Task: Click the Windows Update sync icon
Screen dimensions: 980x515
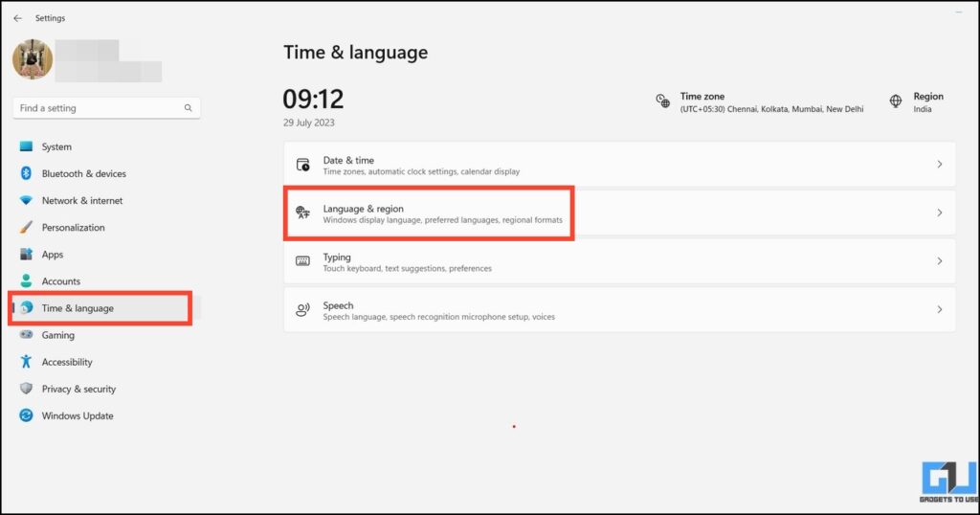Action: point(26,415)
